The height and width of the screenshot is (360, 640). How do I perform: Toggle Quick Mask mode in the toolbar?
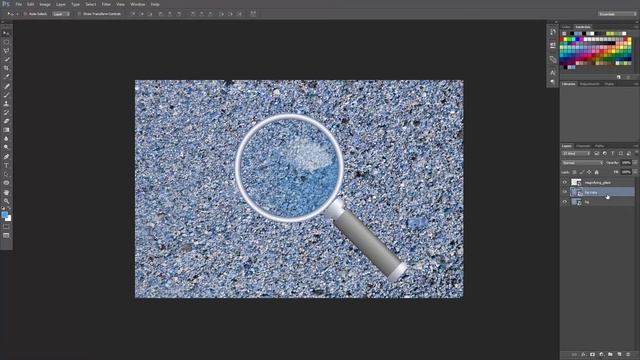coord(6,227)
